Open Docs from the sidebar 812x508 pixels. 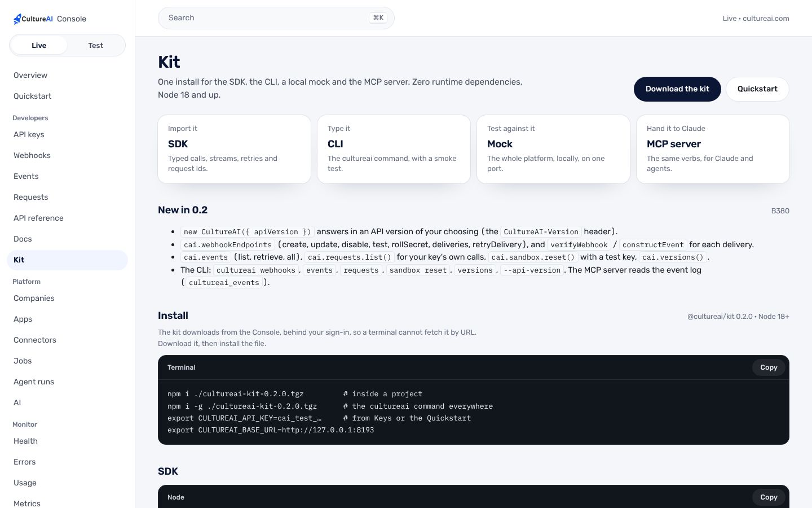(x=67, y=239)
